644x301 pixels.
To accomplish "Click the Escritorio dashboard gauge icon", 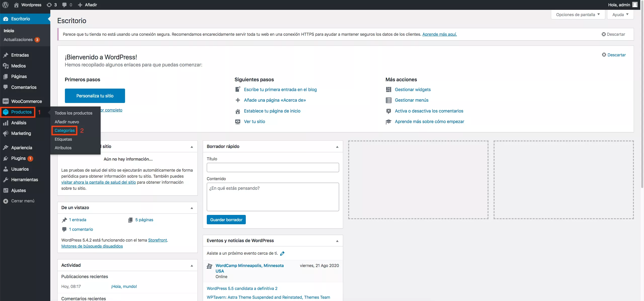I will pos(6,19).
